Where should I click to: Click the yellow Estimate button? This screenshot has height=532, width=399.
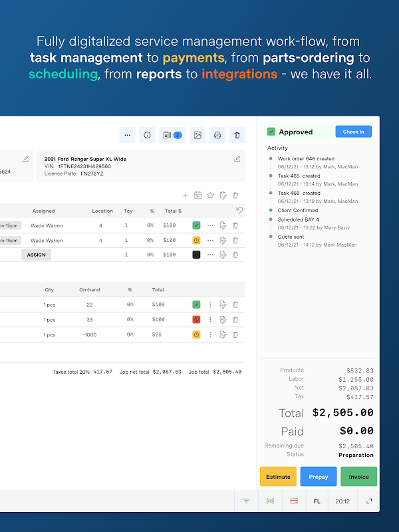(278, 477)
